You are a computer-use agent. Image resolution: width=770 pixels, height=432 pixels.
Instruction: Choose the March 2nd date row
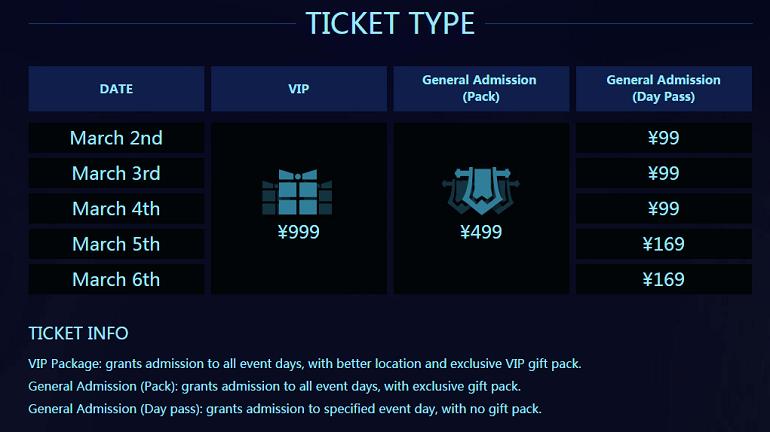click(x=116, y=138)
